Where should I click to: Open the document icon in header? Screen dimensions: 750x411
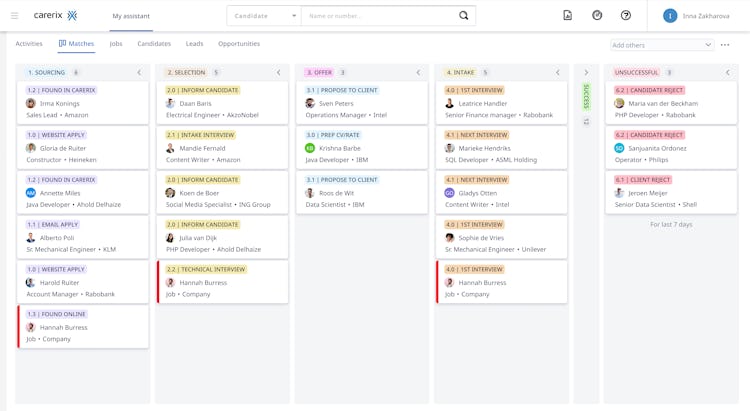coord(567,16)
